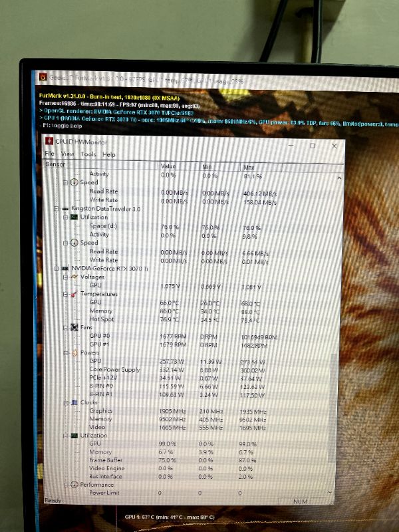Screen dimensions: 399x532
Task: Click the vertical scrollbar thumb
Action: click(x=334, y=407)
